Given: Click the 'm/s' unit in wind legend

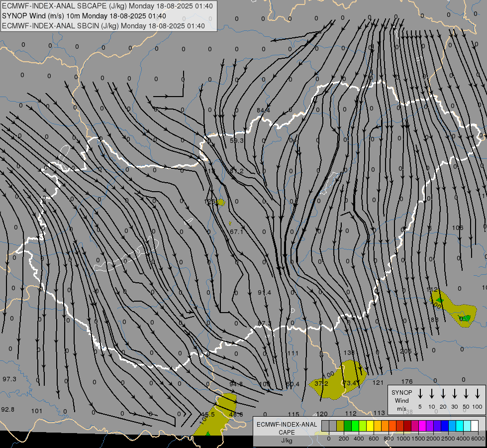Looking at the screenshot, I should [401, 409].
